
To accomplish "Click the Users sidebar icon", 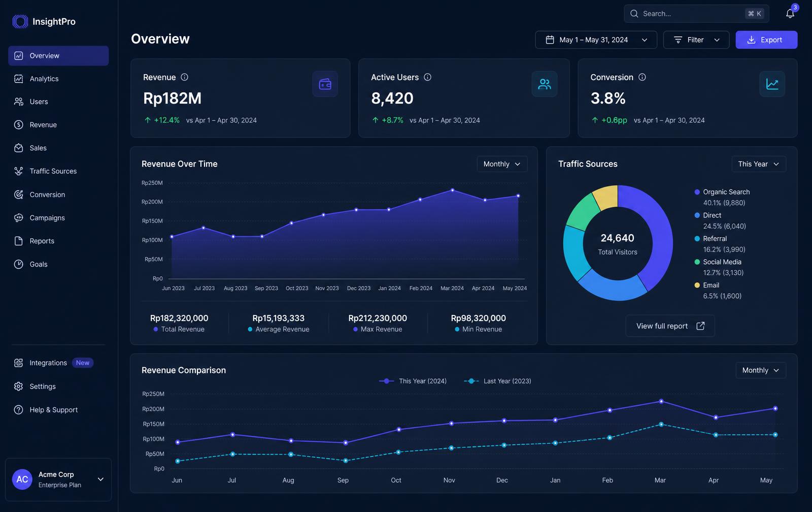I will click(19, 102).
